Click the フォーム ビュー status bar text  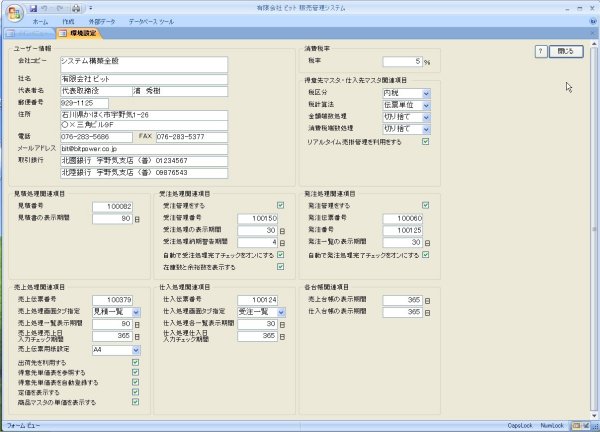pos(23,425)
